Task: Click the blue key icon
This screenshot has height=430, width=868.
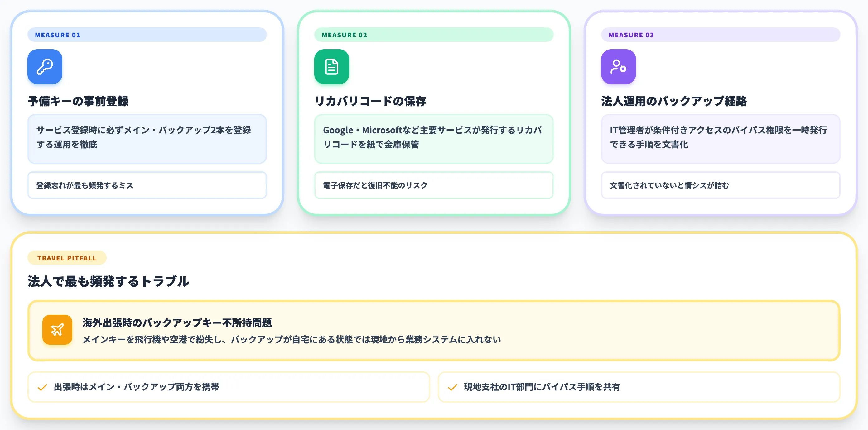Action: (x=45, y=67)
